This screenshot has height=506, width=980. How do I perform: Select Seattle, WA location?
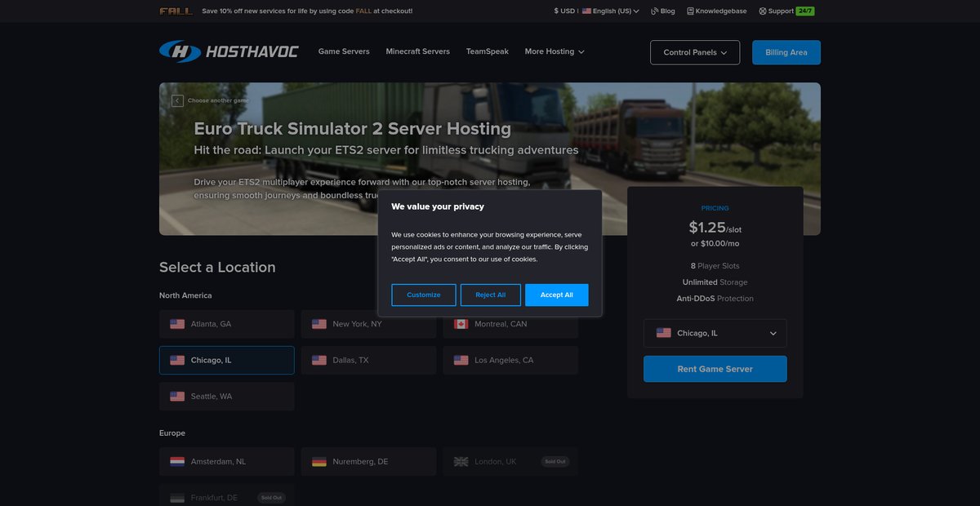(227, 396)
